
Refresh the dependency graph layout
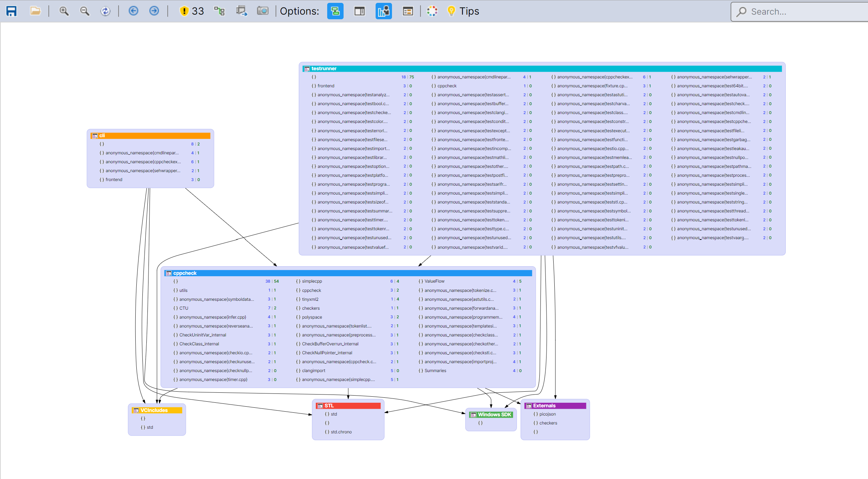(x=105, y=11)
